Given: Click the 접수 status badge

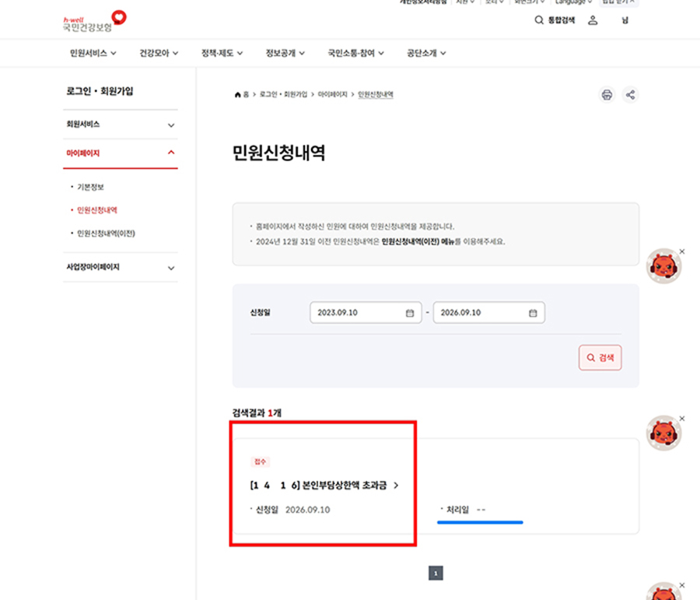Looking at the screenshot, I should [x=260, y=461].
